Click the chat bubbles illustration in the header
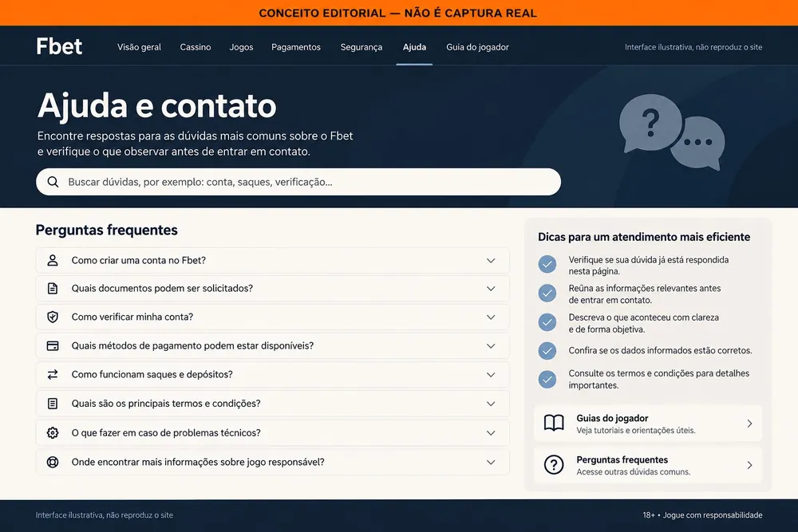The width and height of the screenshot is (798, 532). [672, 132]
